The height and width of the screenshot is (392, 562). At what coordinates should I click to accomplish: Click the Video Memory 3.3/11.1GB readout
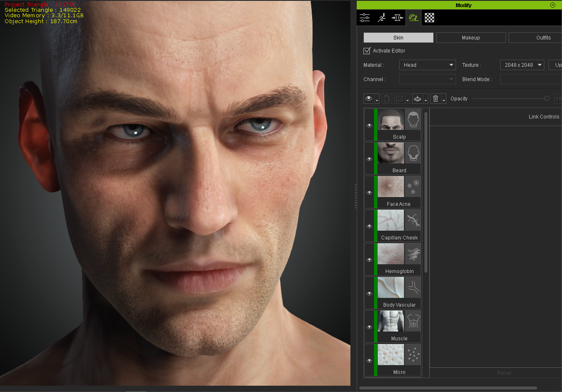pos(44,16)
